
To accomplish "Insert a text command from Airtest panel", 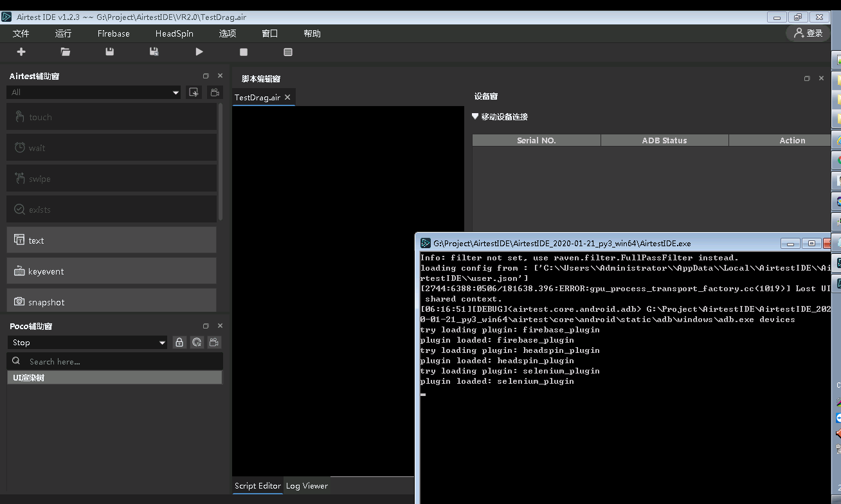I will pos(111,240).
